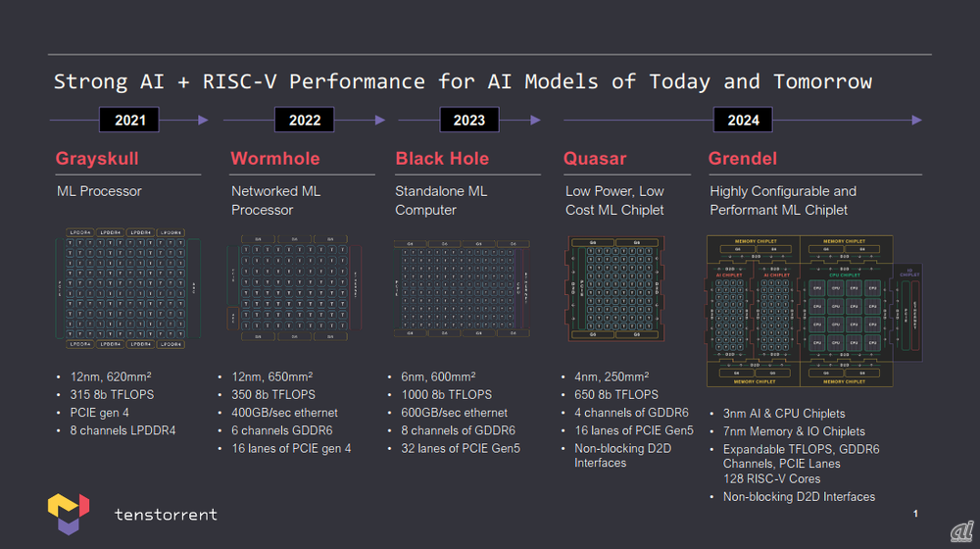Select the 2022 year marker
Screen dimensions: 980x549
pos(305,120)
